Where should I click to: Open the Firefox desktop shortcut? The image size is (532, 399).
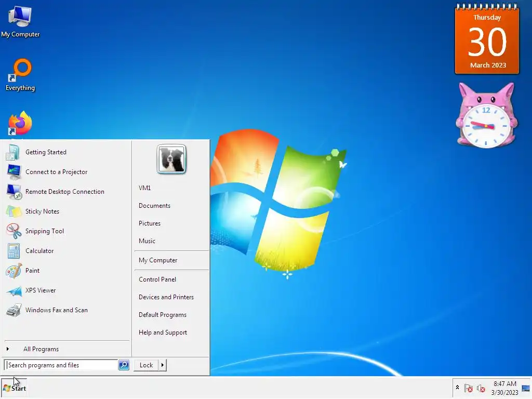tap(20, 124)
